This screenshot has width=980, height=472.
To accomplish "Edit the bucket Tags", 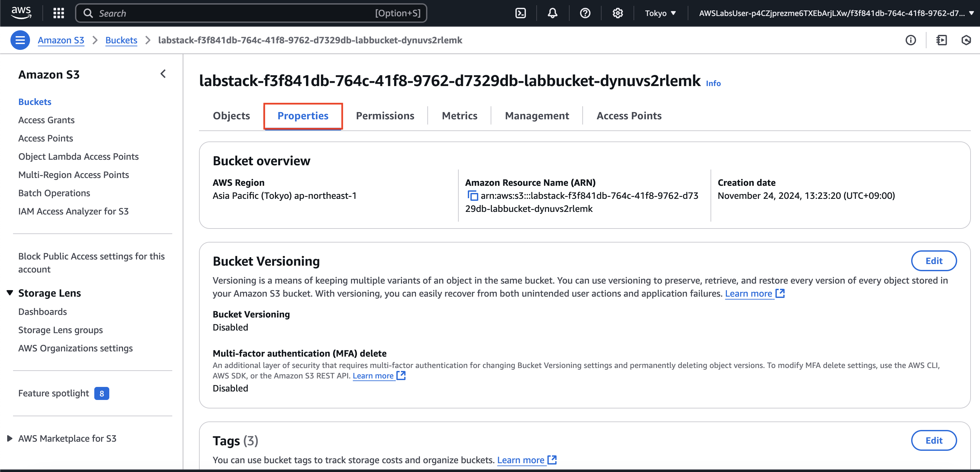I will pos(934,440).
